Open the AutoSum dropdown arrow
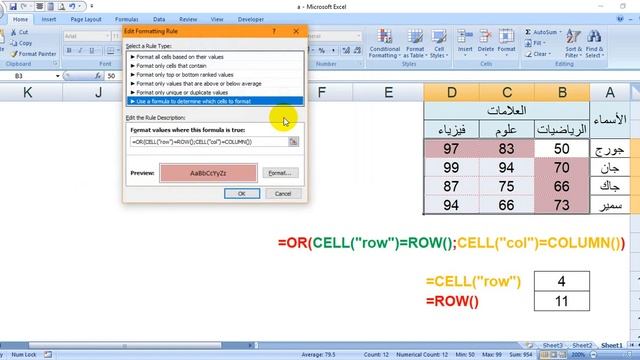The image size is (640, 360). coord(560,32)
